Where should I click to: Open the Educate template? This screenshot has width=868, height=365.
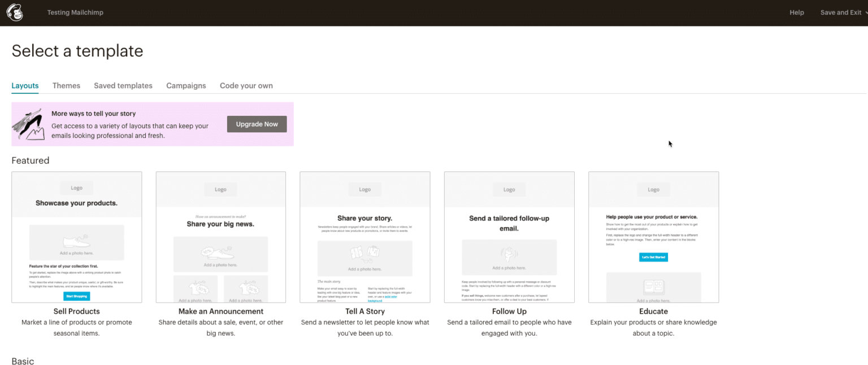click(x=653, y=237)
